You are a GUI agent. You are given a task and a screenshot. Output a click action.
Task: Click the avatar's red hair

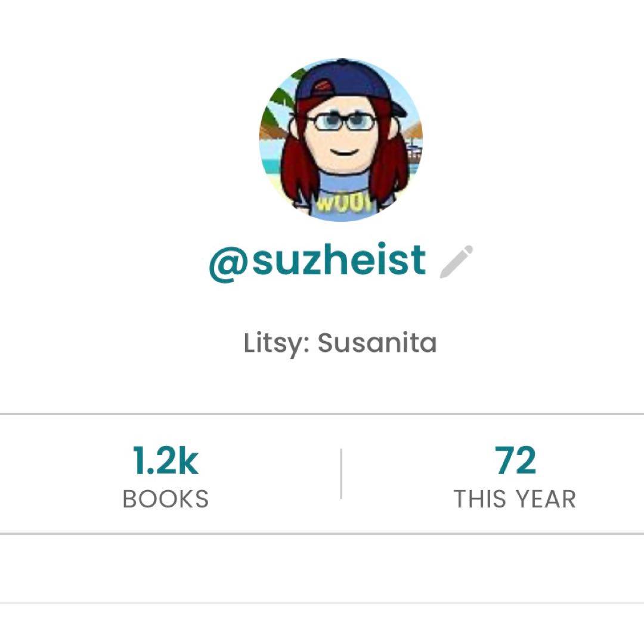click(296, 167)
